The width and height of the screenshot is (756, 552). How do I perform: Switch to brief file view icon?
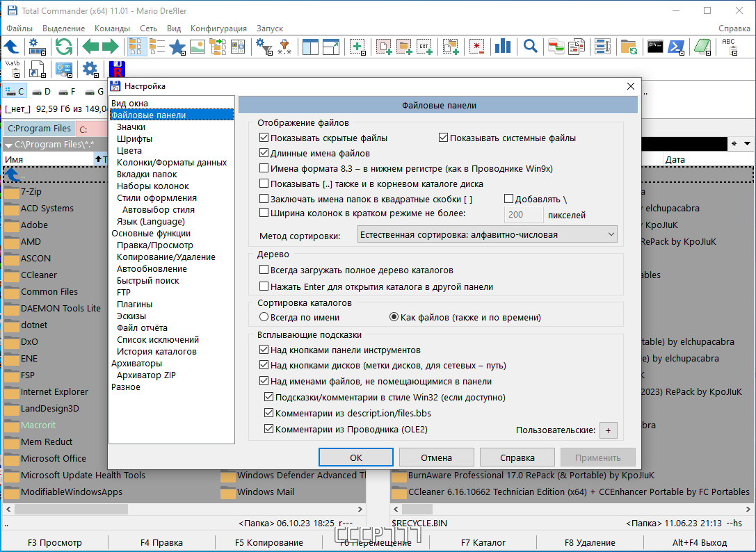point(137,47)
